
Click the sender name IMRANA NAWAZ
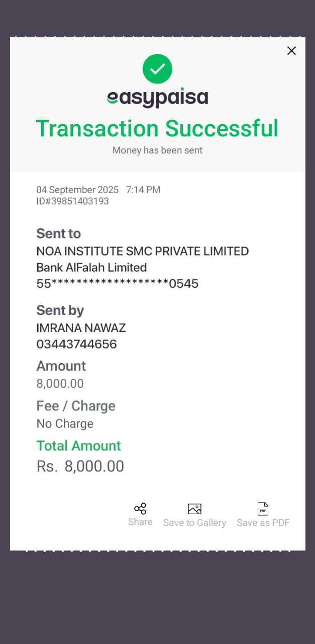coord(81,328)
